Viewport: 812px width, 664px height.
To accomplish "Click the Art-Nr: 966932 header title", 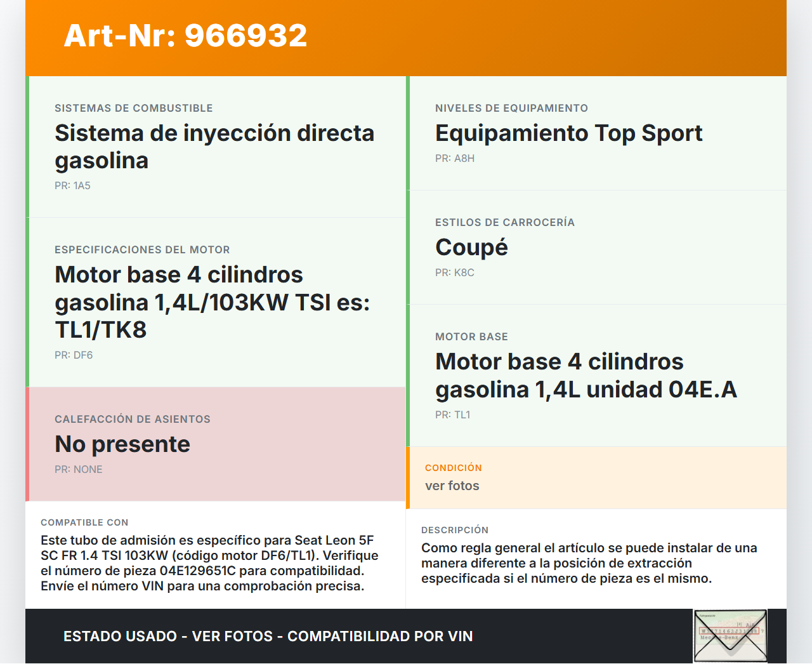I will click(x=185, y=36).
